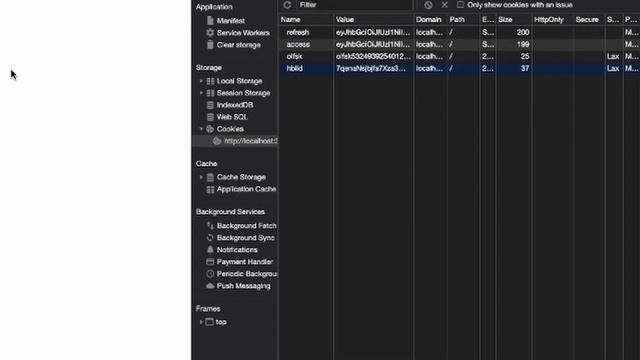The image size is (640, 360).
Task: Select the 'access' cookie row
Action: click(x=460, y=44)
